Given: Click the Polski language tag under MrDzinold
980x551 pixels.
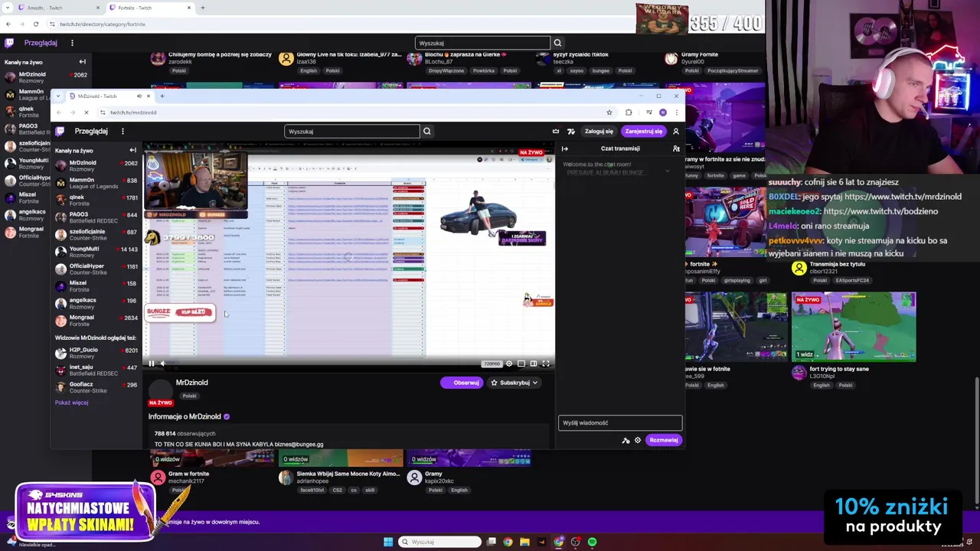Looking at the screenshot, I should tap(189, 396).
